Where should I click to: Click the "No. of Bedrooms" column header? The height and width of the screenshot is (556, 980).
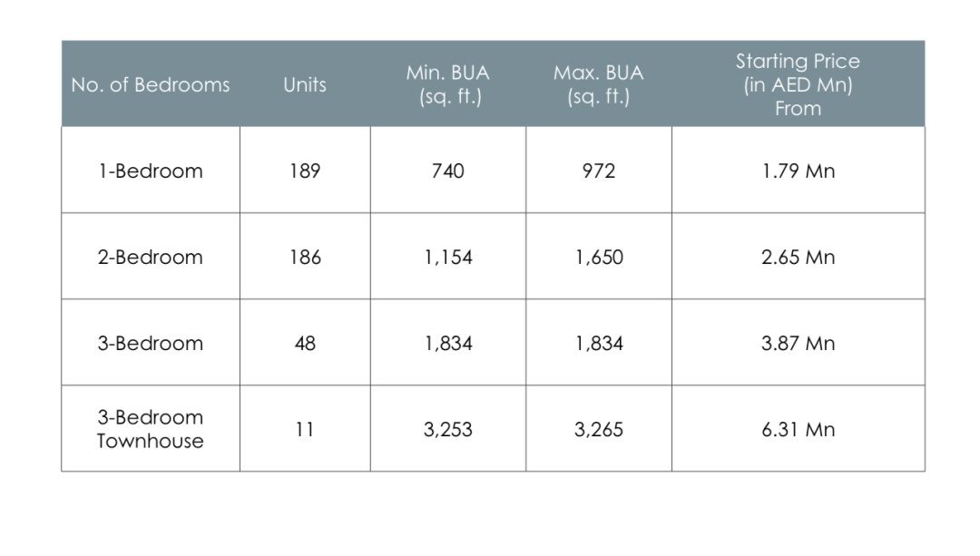[151, 85]
